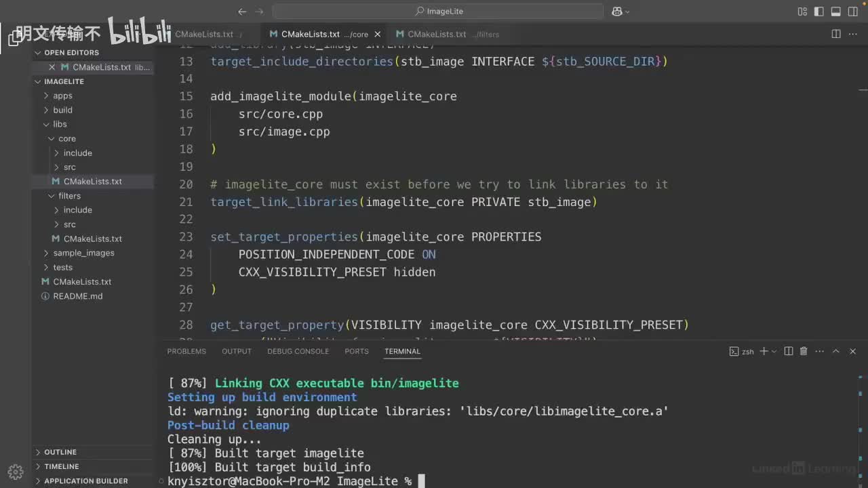Open the editor More Actions menu

pyautogui.click(x=853, y=34)
